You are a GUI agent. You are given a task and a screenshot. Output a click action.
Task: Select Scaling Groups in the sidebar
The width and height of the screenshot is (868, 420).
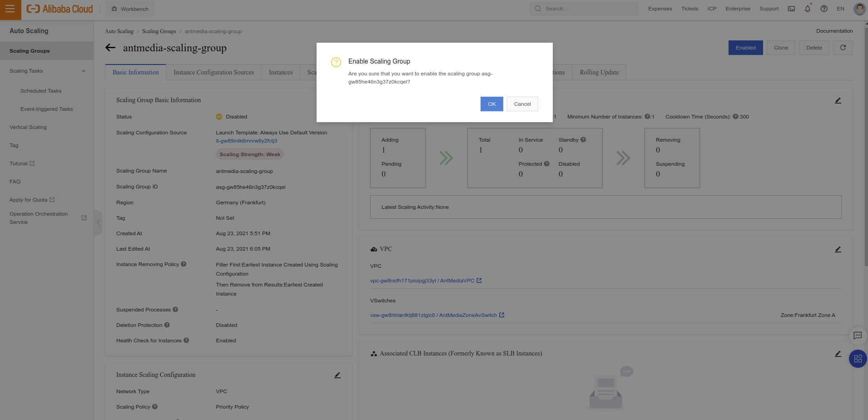pyautogui.click(x=47, y=51)
